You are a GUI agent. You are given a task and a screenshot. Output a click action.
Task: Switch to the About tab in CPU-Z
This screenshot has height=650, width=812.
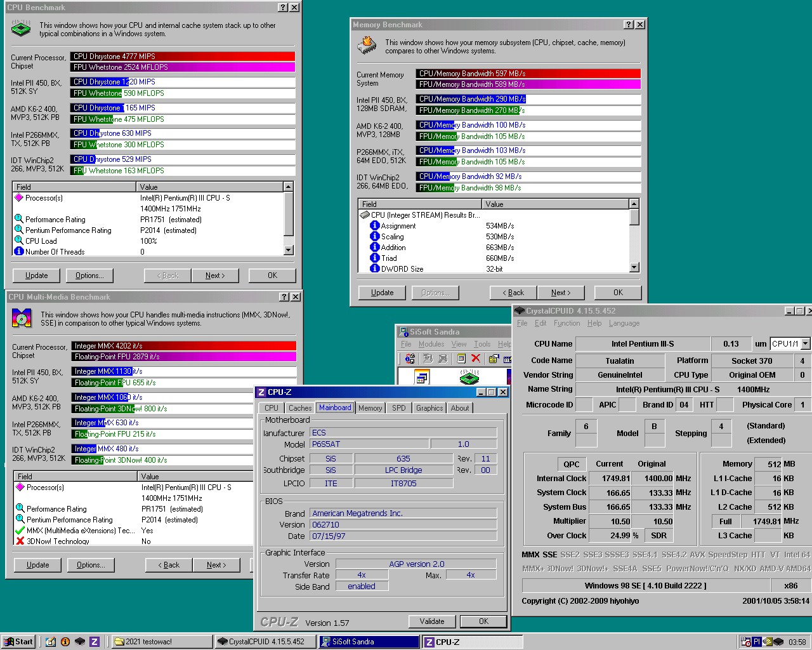460,408
